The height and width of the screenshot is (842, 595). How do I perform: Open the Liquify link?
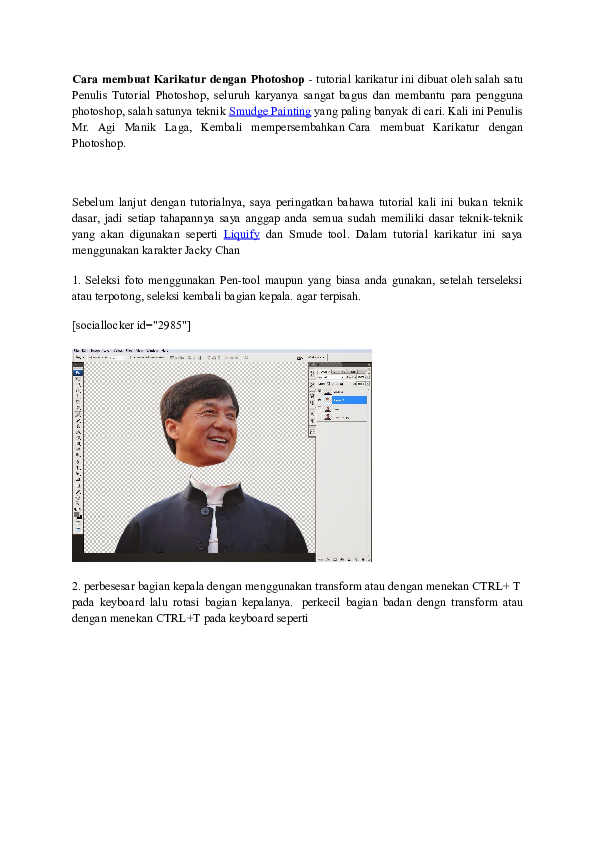pyautogui.click(x=242, y=234)
